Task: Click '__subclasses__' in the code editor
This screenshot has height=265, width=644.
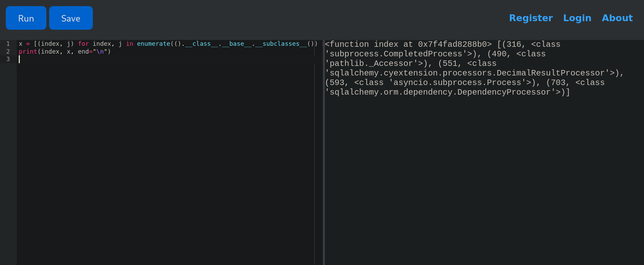Action: pos(281,44)
